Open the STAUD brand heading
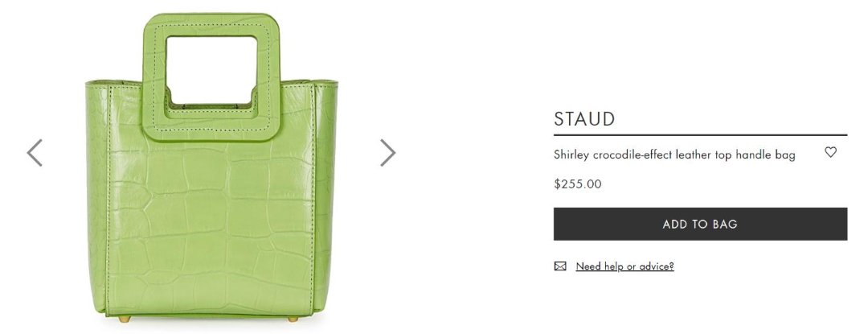Screen dimensions: 868x334 (x=584, y=119)
